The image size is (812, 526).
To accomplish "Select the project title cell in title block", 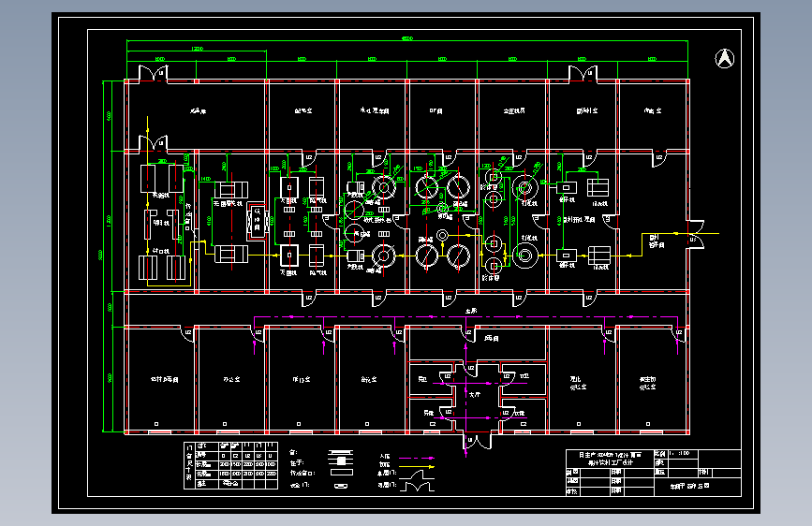I will (x=610, y=459).
